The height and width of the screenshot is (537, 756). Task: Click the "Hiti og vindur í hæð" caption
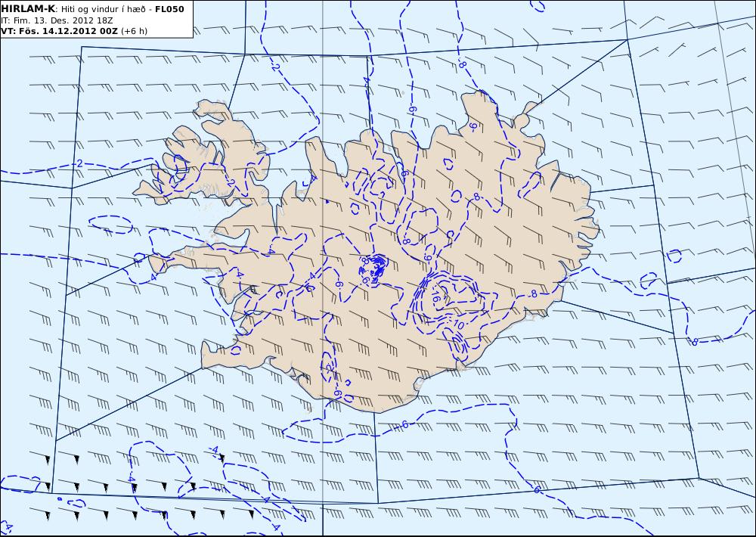(103, 10)
